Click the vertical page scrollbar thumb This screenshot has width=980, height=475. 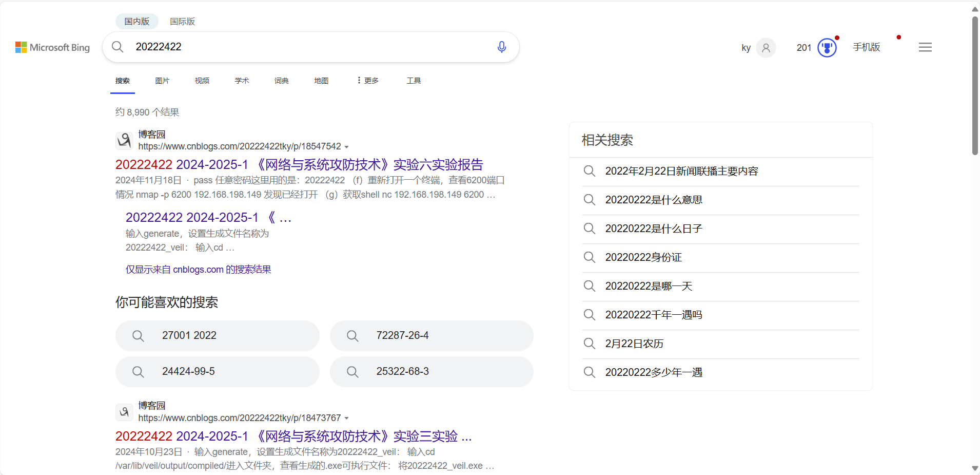tap(975, 85)
